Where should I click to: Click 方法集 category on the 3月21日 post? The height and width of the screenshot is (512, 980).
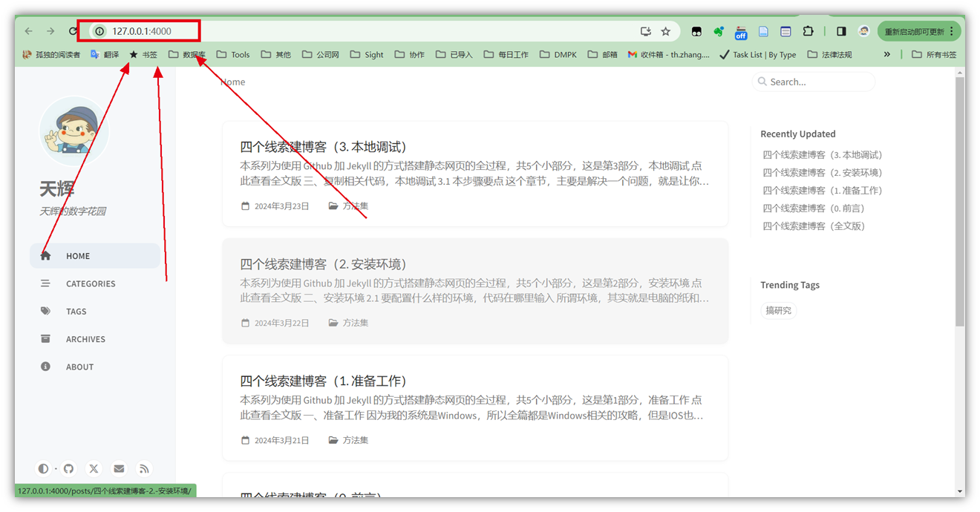[355, 440]
